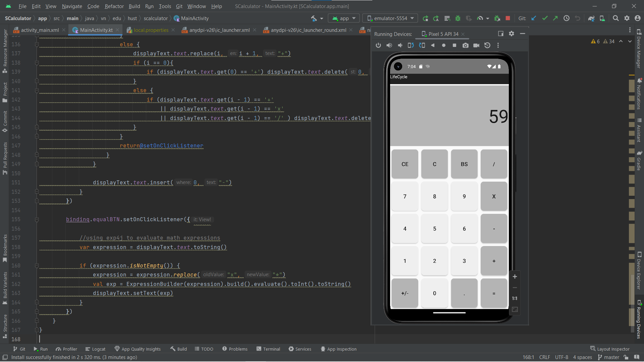Power off the virtual device

[378, 45]
